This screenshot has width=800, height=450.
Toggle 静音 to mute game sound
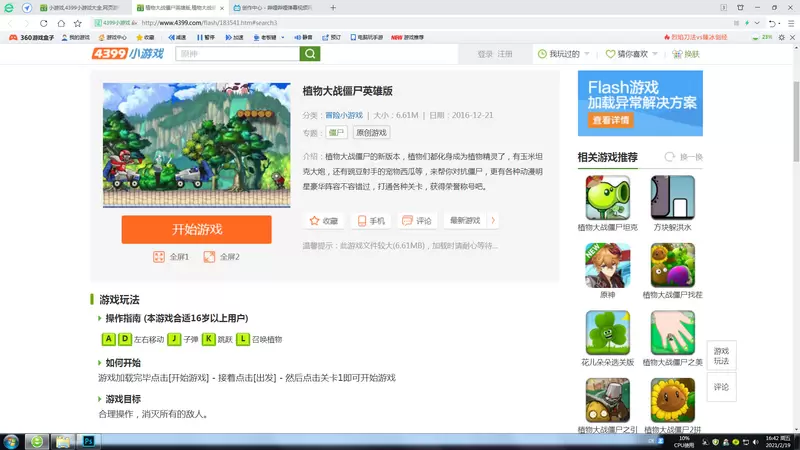coord(303,37)
